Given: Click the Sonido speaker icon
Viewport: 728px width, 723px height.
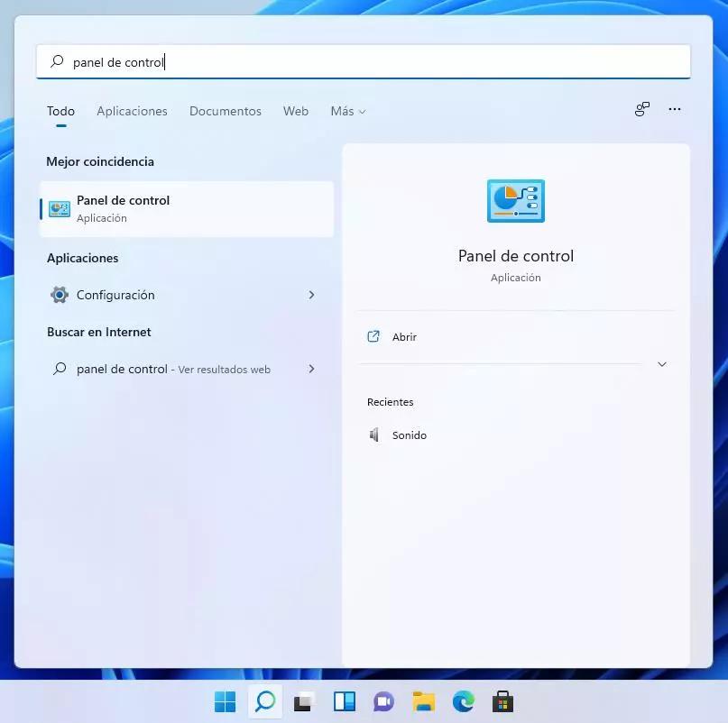Looking at the screenshot, I should tap(373, 435).
